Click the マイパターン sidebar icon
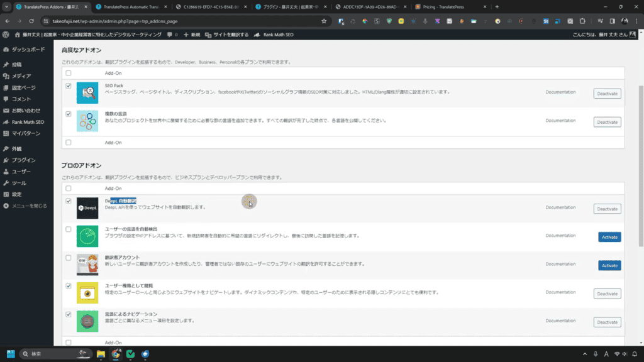This screenshot has width=644, height=362. [6, 133]
